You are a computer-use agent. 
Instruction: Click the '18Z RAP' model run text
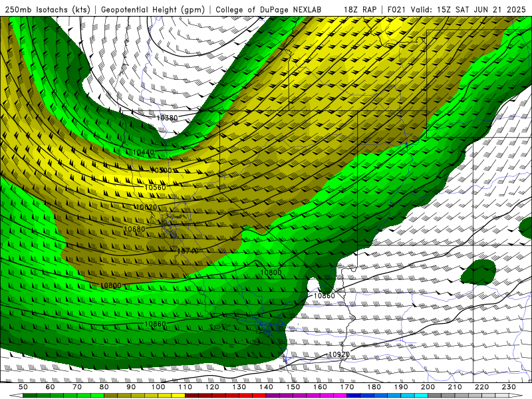(360, 9)
